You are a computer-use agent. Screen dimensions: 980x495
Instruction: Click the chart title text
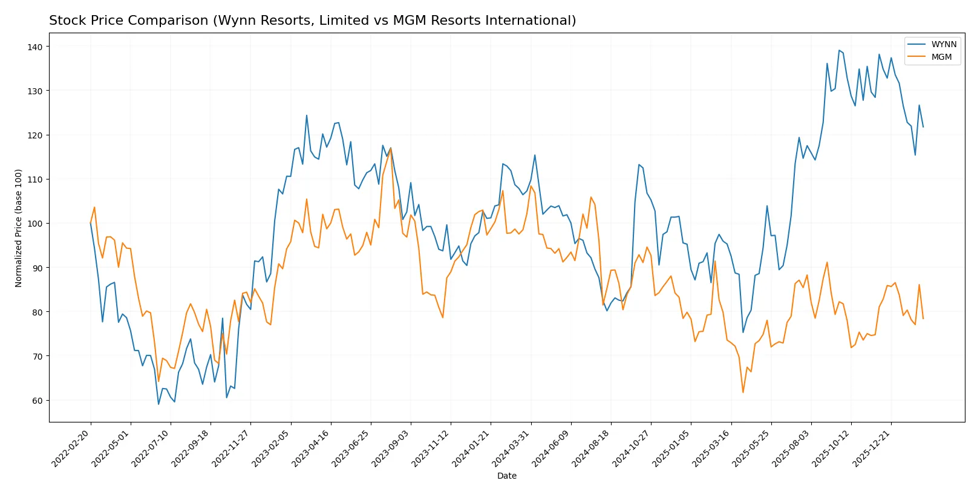click(x=312, y=21)
